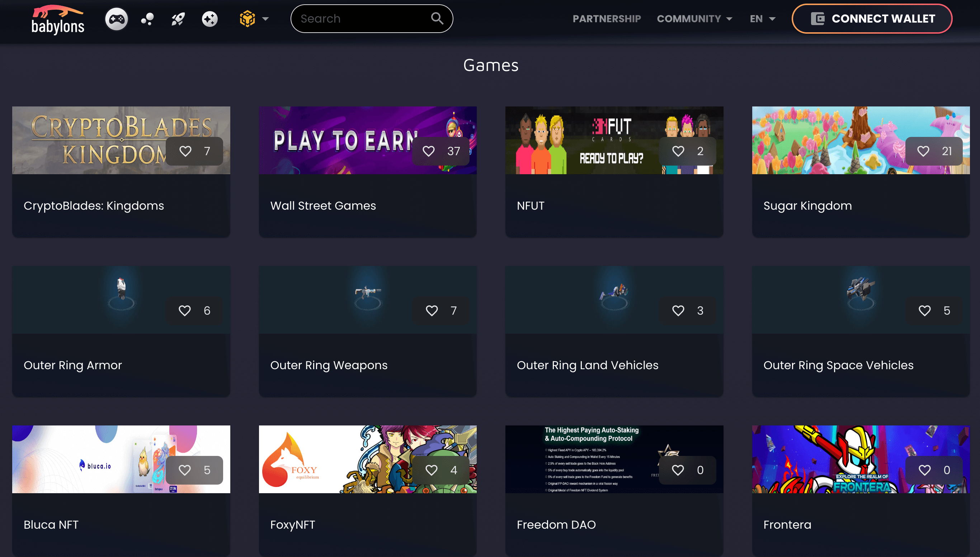Like Outer Ring Space Vehicles heart icon
Image resolution: width=980 pixels, height=557 pixels.
tap(924, 311)
